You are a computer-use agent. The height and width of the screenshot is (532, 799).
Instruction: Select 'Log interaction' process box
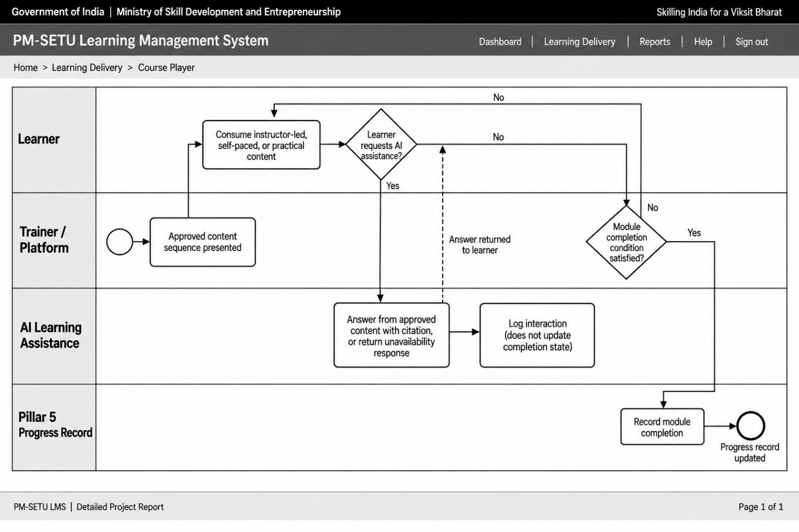(537, 335)
